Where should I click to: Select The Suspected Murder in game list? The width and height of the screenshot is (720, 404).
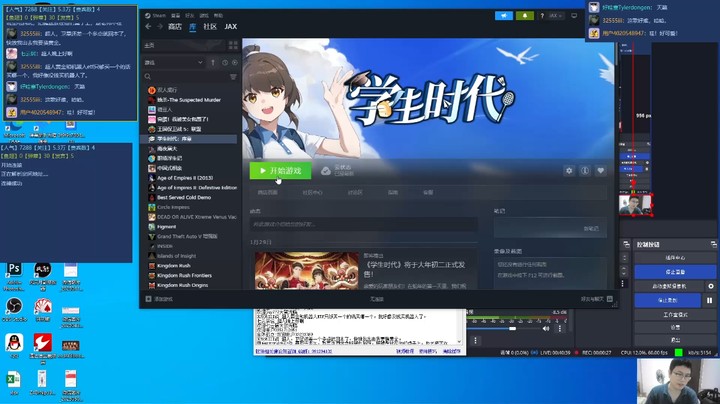tap(188, 100)
